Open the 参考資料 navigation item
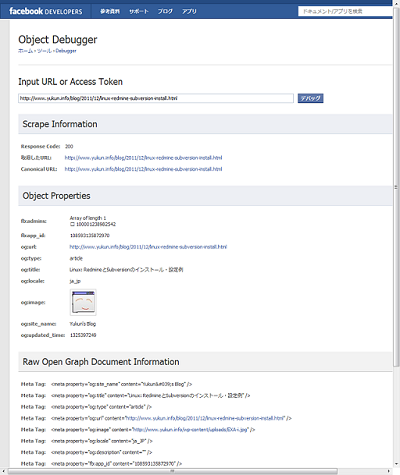This screenshot has width=400, height=475. point(110,11)
